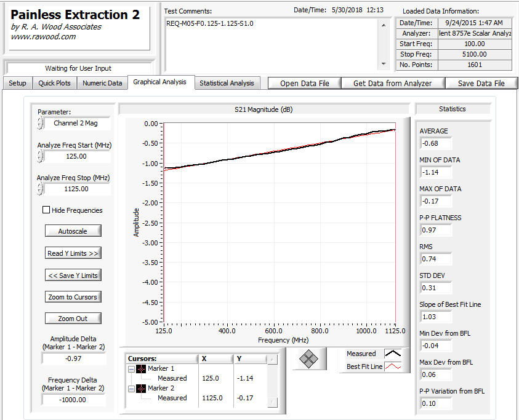Viewport: 519px width, 420px height.
Task: Click the AVERAGE statistic value -0.68
Action: click(x=436, y=143)
